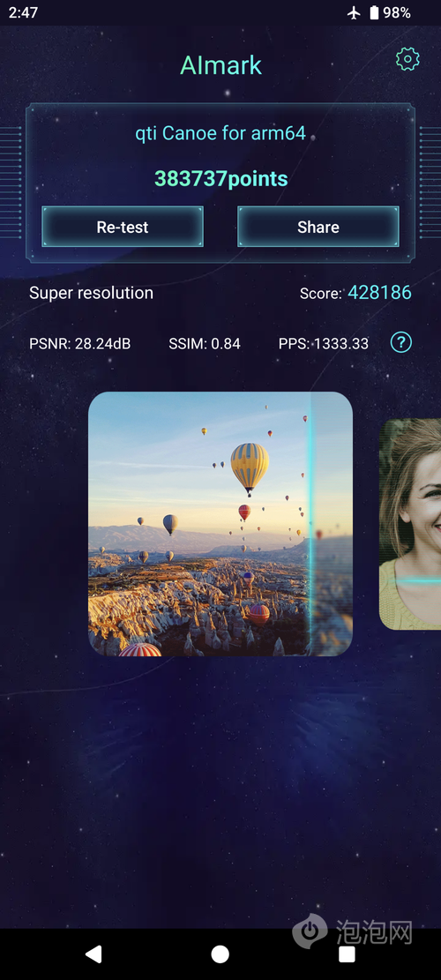
Task: Tap the Super resolution label
Action: (91, 293)
